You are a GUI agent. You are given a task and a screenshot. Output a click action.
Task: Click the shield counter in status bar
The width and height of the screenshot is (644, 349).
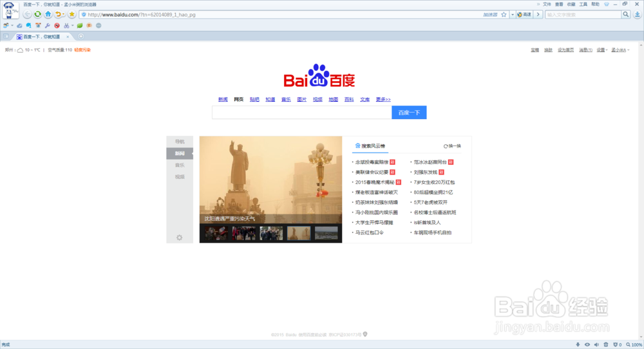point(618,345)
